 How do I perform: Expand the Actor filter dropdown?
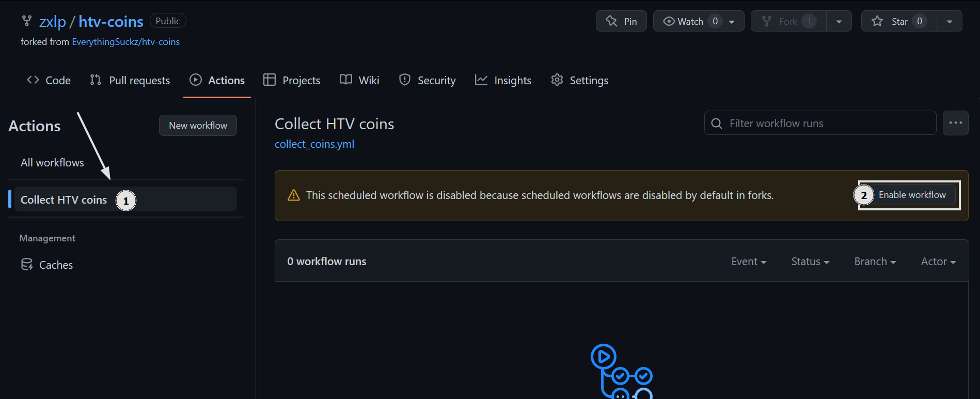pos(938,262)
